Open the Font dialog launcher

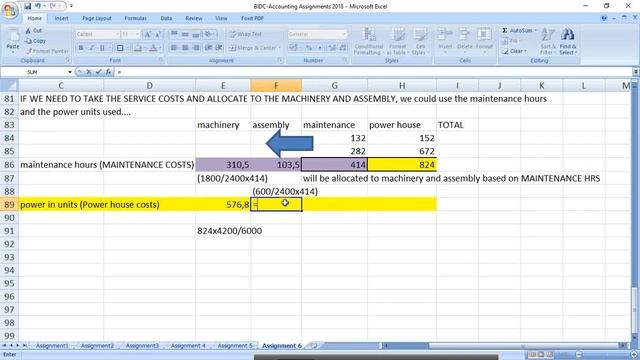[161, 60]
